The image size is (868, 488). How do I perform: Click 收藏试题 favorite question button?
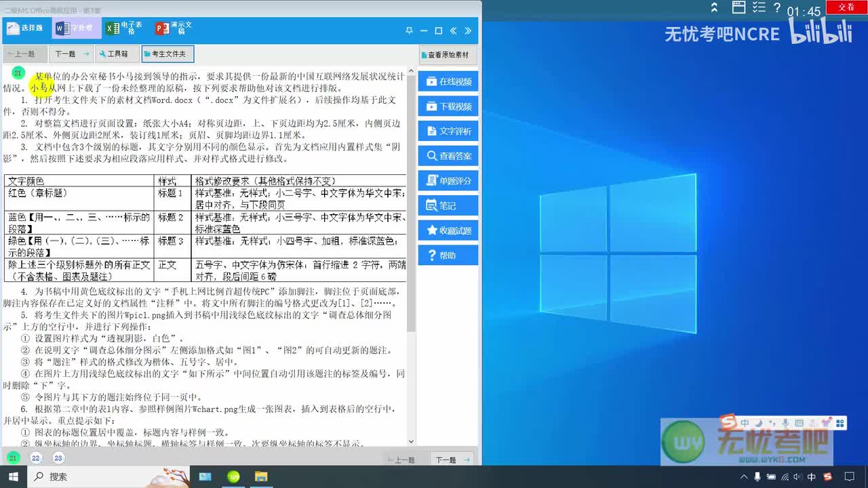tap(448, 230)
